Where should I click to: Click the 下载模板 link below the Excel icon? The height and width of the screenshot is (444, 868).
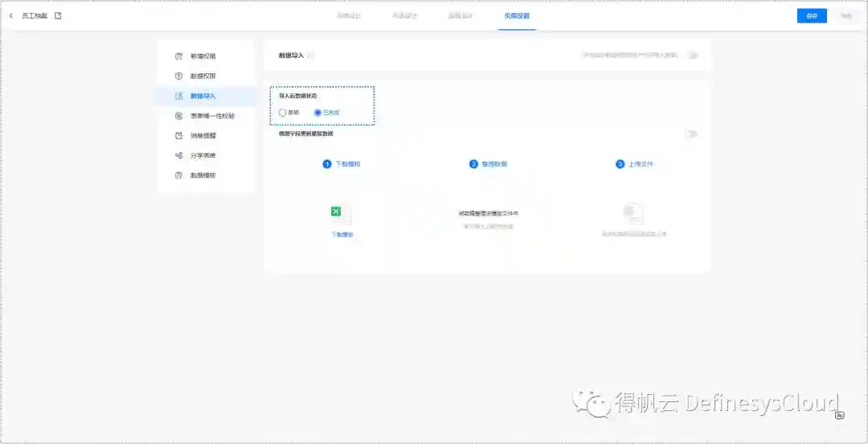click(342, 234)
